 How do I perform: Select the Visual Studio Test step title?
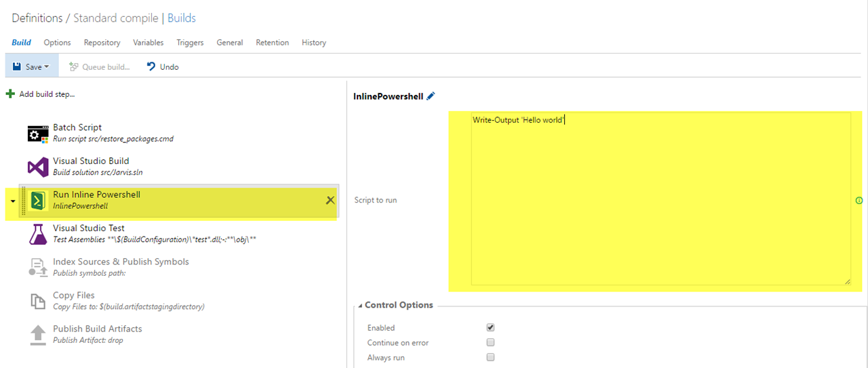coord(89,228)
